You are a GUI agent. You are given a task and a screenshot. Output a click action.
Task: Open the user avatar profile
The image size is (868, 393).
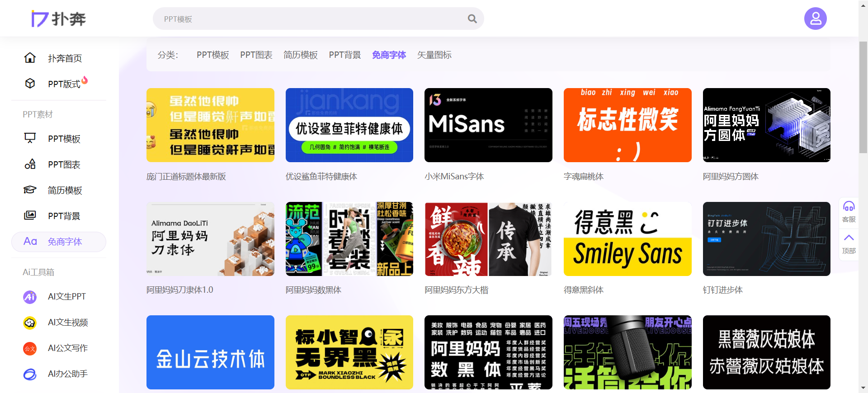[815, 19]
